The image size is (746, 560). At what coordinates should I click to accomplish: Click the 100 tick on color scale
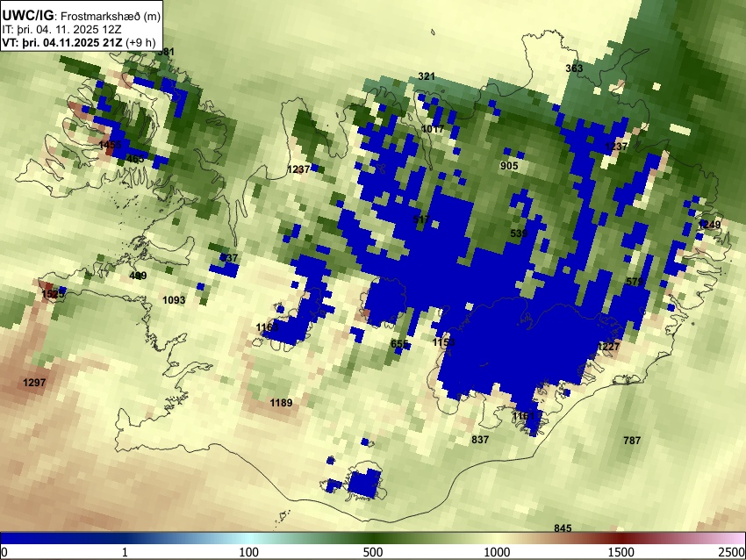(249, 552)
